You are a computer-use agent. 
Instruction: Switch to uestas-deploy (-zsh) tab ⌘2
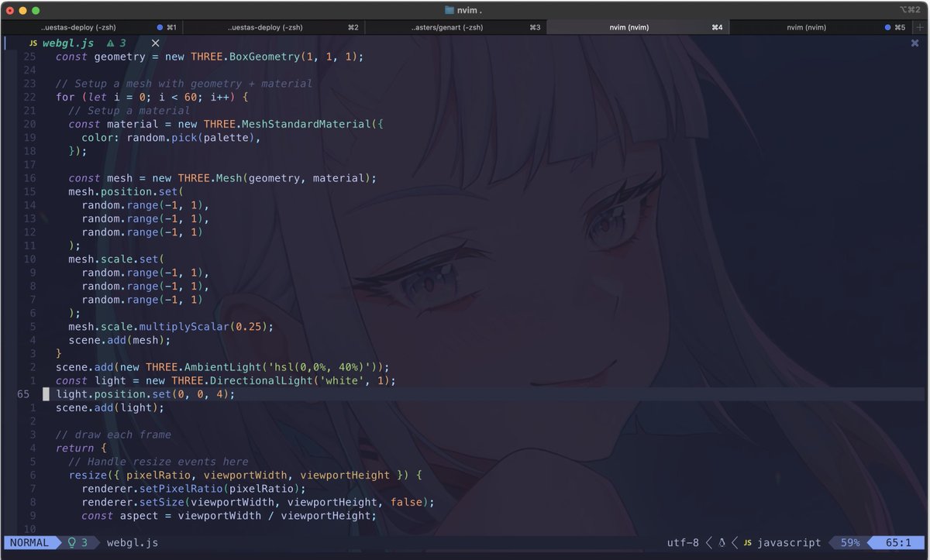tap(274, 27)
